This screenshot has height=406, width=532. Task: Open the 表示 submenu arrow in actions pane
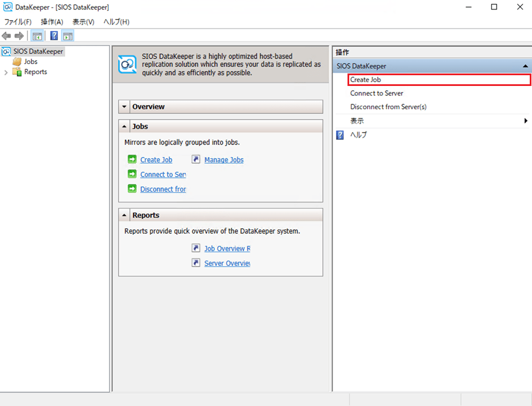tap(526, 120)
